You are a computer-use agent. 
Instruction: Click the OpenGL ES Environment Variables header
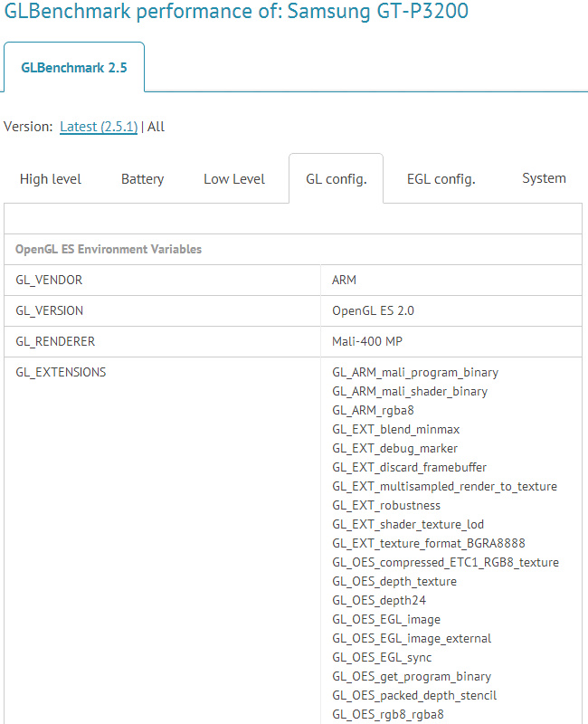click(x=109, y=249)
